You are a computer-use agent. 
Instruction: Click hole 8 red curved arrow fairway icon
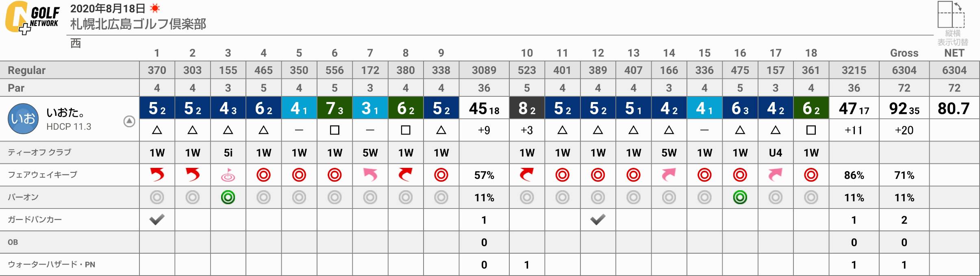[x=406, y=175]
